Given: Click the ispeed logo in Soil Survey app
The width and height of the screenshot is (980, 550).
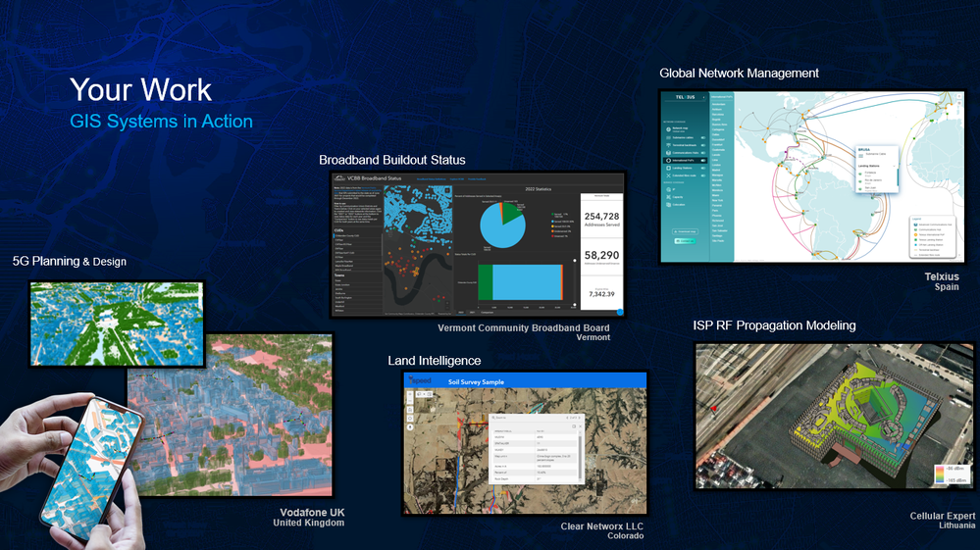Looking at the screenshot, I should 420,379.
